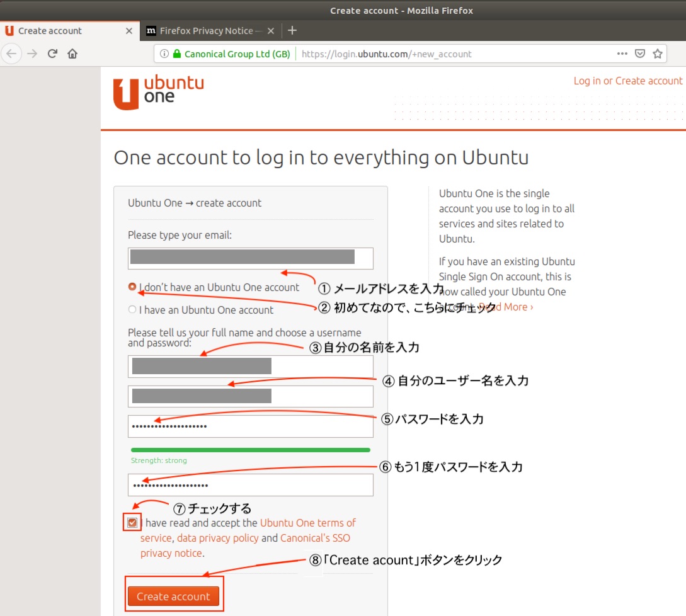Click the Ubuntu One logo

click(x=159, y=93)
